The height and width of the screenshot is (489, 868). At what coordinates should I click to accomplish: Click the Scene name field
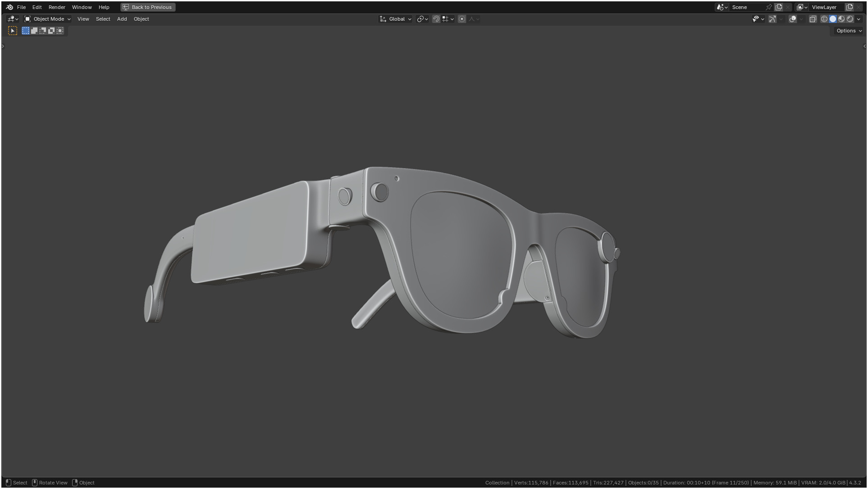point(747,7)
